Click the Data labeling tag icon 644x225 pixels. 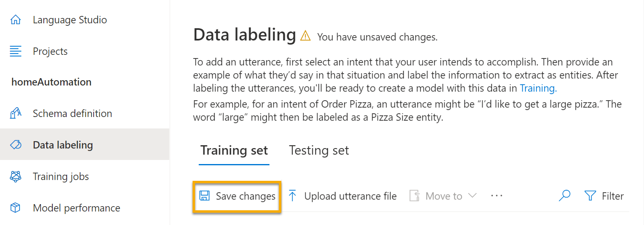pos(16,145)
